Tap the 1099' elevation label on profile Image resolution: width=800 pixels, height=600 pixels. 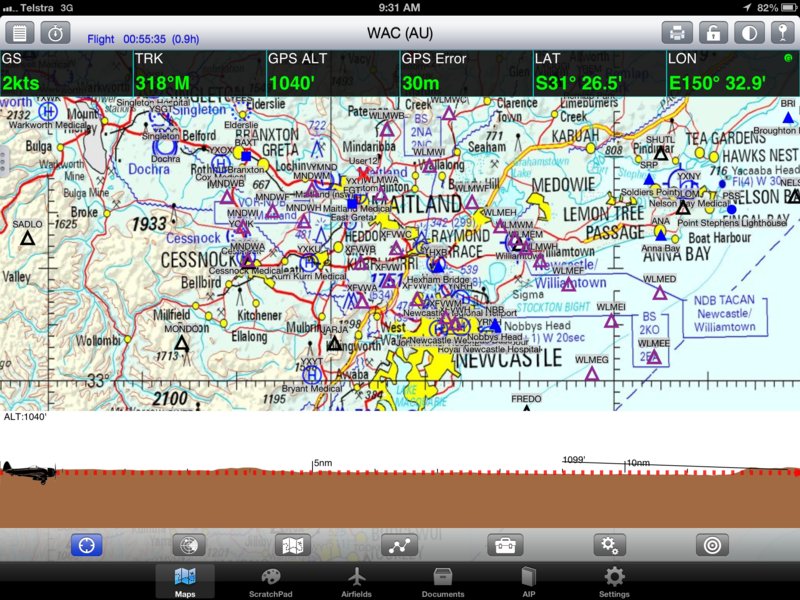tap(573, 460)
